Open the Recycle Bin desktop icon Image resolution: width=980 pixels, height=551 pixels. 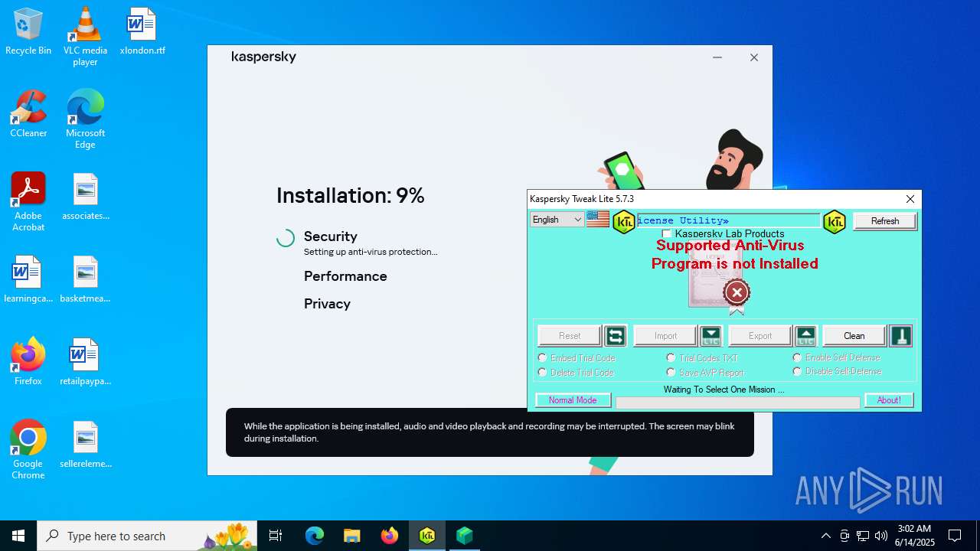coord(28,31)
